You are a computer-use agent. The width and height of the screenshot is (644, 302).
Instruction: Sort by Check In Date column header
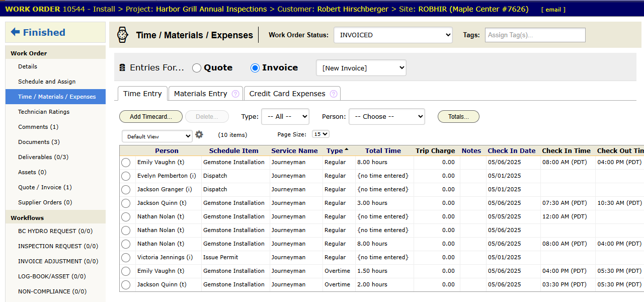tap(512, 150)
